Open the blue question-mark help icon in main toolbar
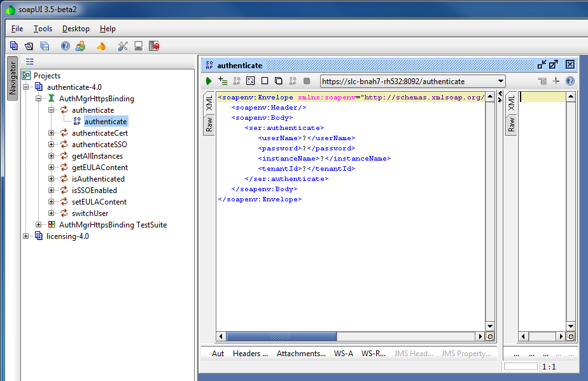 pos(66,46)
